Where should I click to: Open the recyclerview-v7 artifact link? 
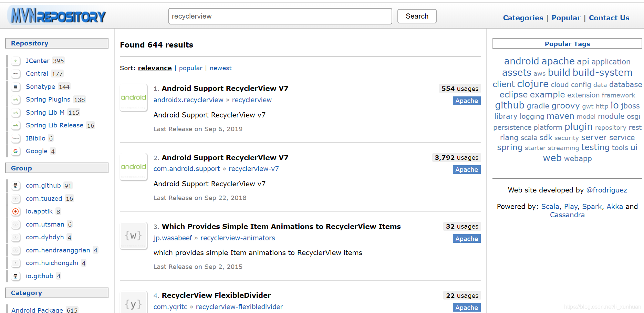(x=254, y=169)
